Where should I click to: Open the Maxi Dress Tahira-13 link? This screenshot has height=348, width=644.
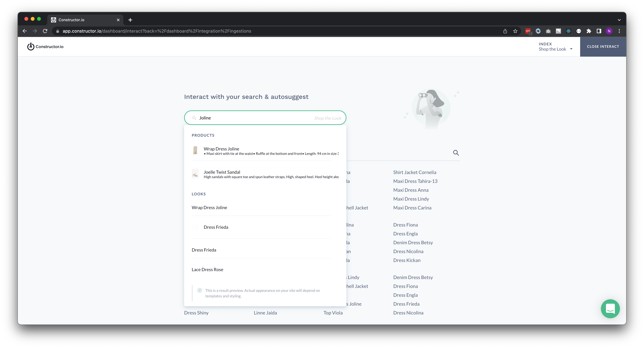(415, 181)
